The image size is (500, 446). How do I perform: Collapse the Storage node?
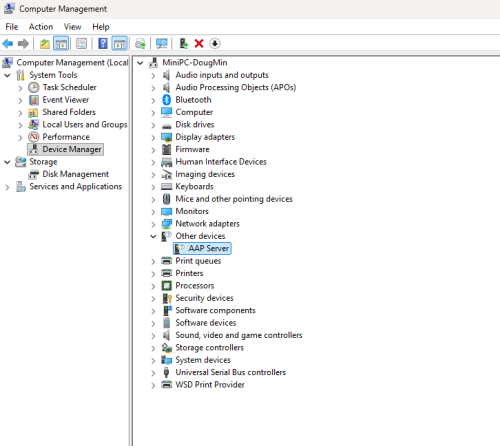(x=7, y=162)
